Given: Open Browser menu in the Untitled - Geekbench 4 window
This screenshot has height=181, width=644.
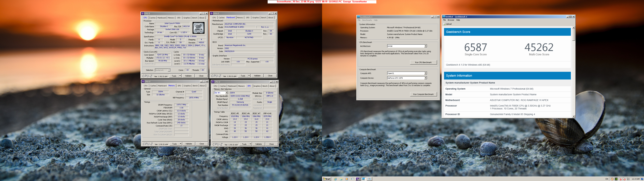Looking at the screenshot, I should coord(451,20).
